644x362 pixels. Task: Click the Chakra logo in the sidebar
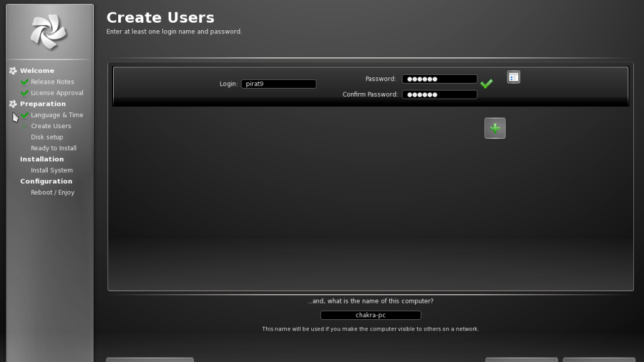pos(48,32)
